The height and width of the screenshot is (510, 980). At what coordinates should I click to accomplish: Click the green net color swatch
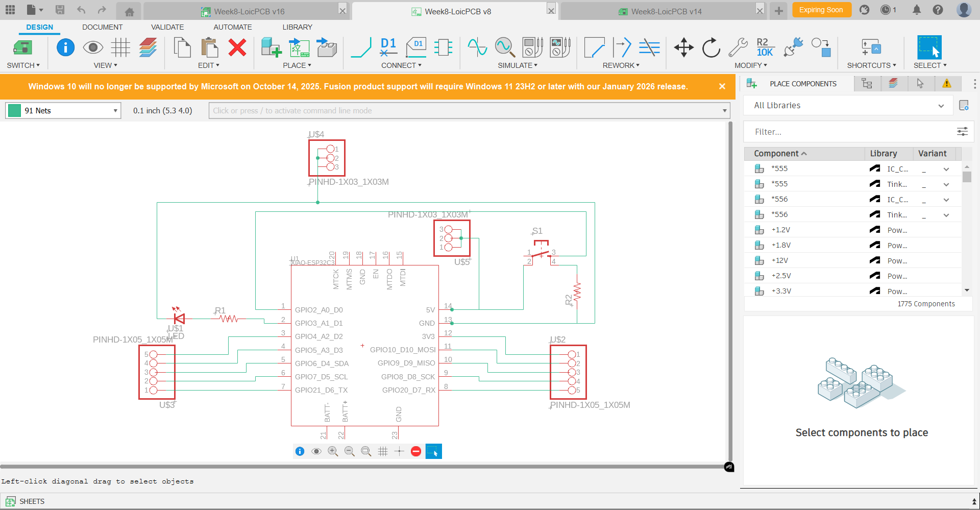[15, 111]
